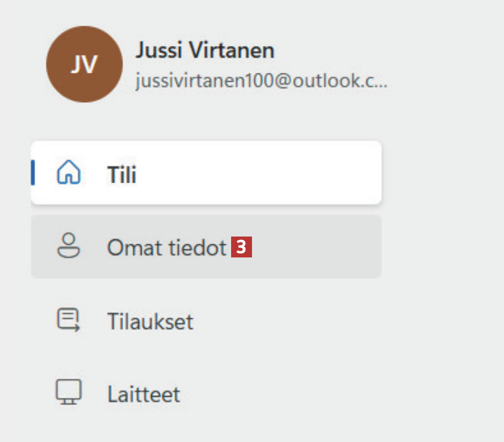
Task: Select the Omat tiedot menu label
Action: pyautogui.click(x=167, y=248)
